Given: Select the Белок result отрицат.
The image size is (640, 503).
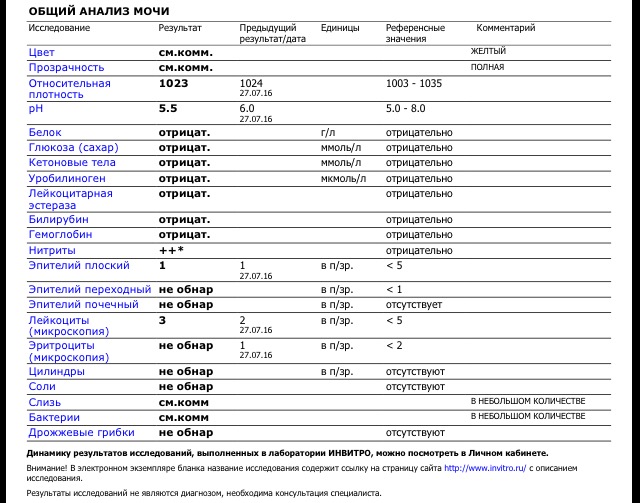Looking at the screenshot, I should pyautogui.click(x=184, y=133).
